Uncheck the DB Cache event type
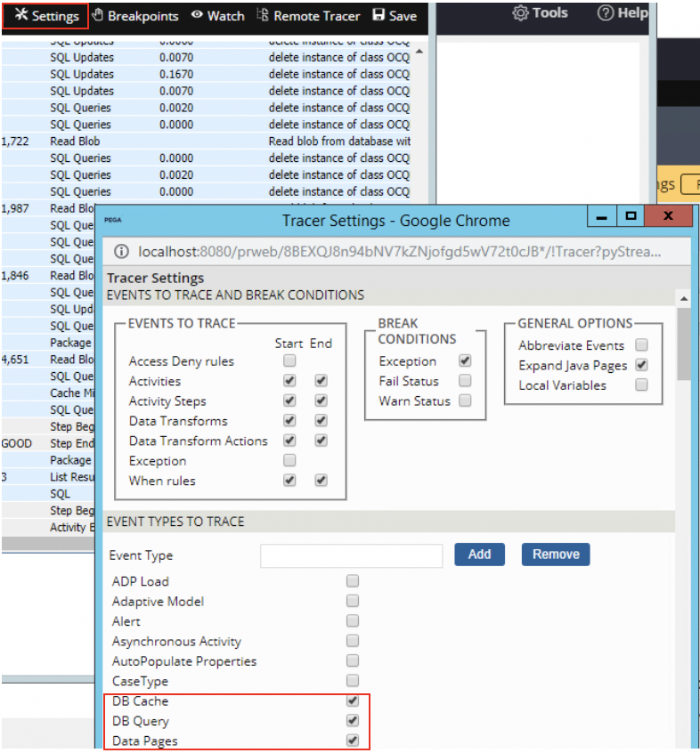Screen dimensions: 700x753 coord(353,700)
